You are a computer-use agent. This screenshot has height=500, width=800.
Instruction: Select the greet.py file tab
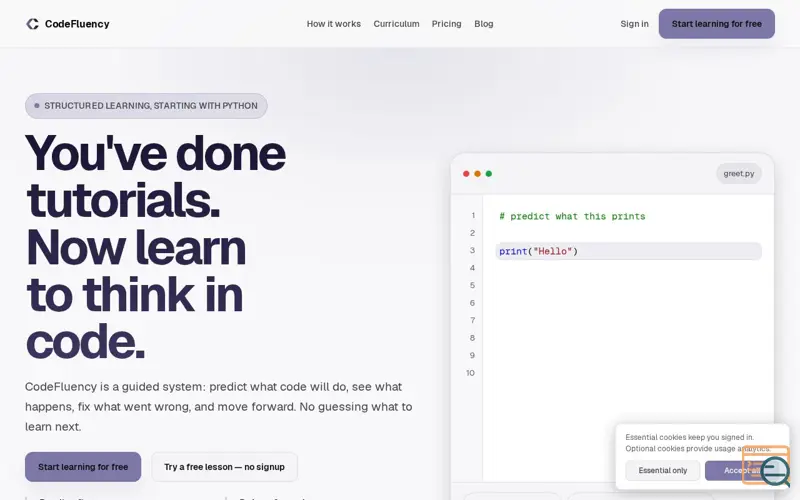click(x=739, y=173)
